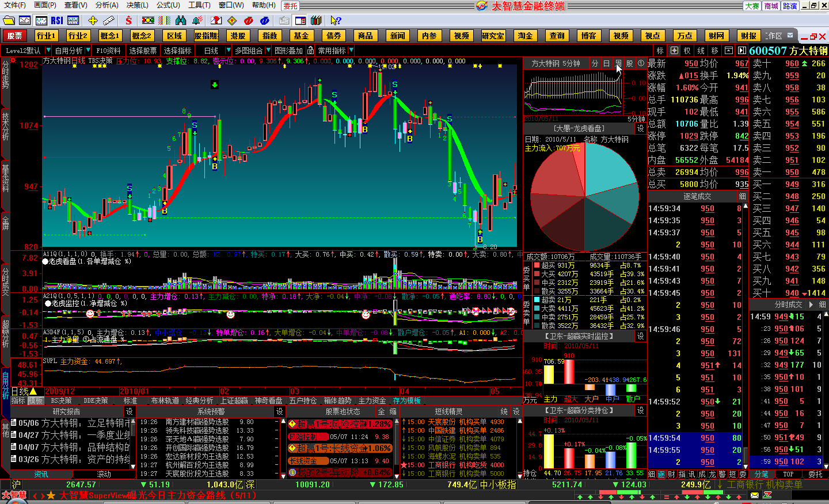The image size is (829, 504).
Task: Click the chart with question mark icon
Action: coord(216,20)
